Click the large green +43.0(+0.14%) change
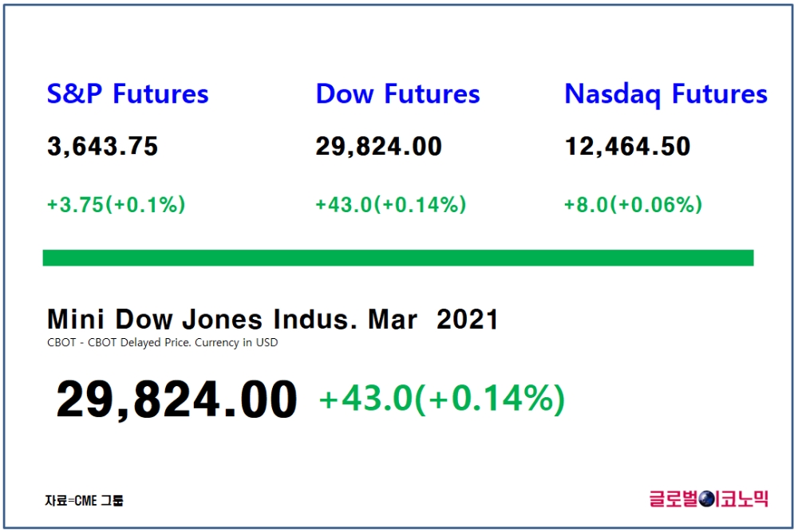The width and height of the screenshot is (798, 532). click(442, 399)
